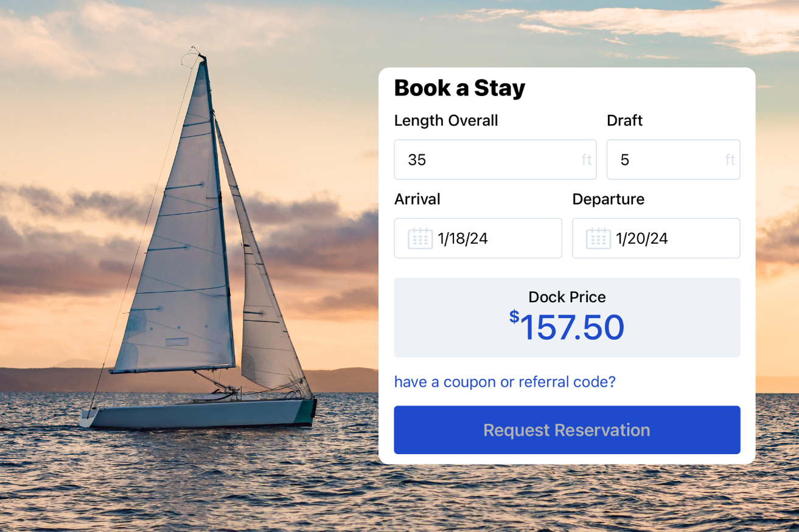Click the Length Overall input showing 35
The image size is (799, 532).
[x=487, y=160]
